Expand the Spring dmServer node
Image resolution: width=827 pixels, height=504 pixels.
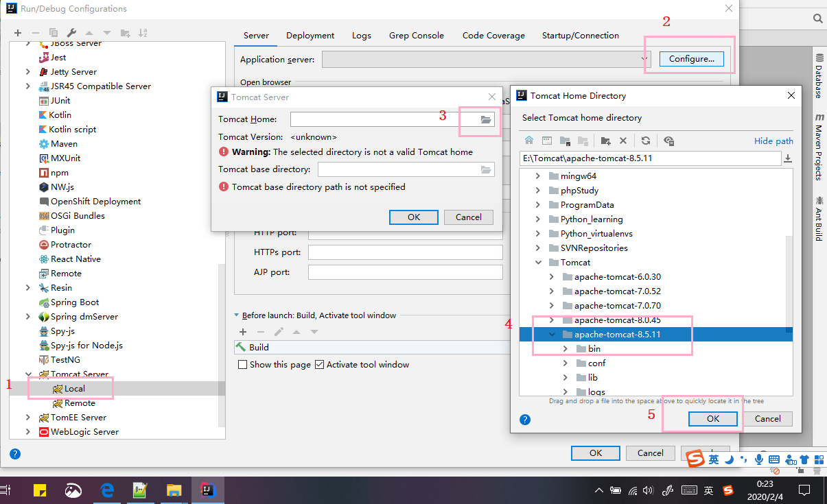click(x=27, y=317)
